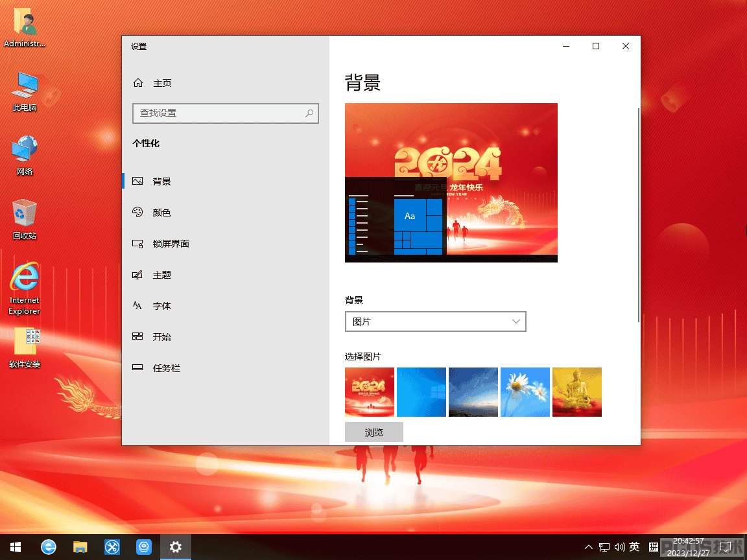
Task: Click the font icon beside 字体
Action: (137, 306)
